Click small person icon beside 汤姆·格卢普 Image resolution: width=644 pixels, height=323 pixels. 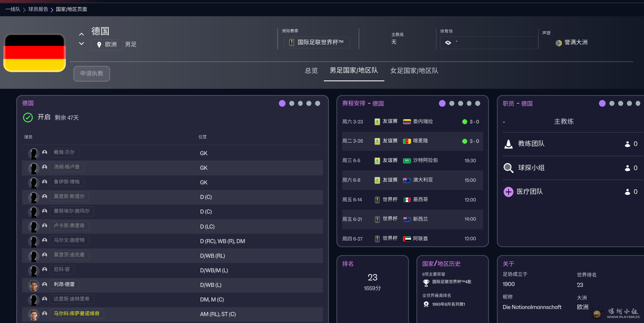pos(45,167)
